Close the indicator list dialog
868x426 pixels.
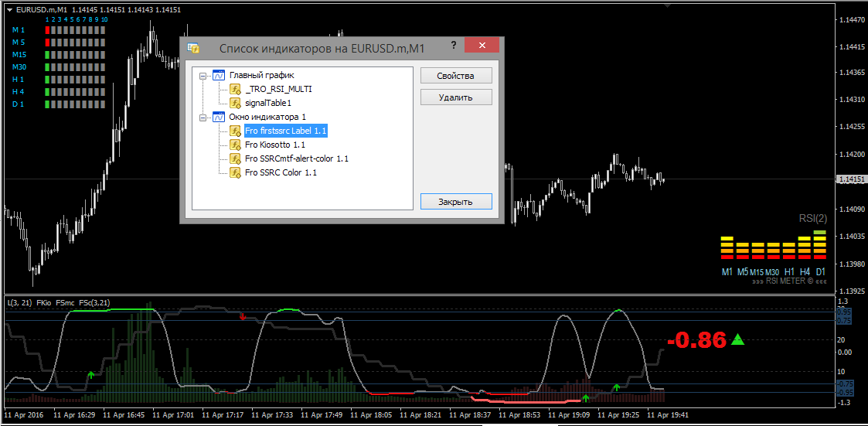482,45
